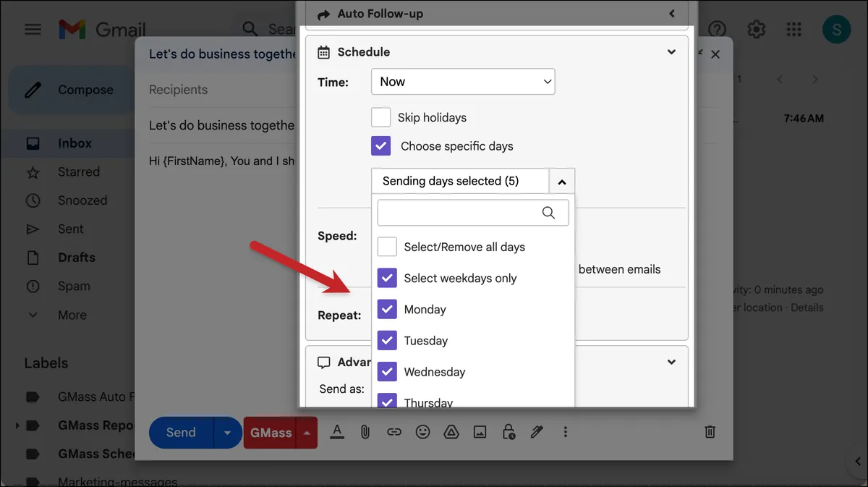Insert link in compose toolbar
868x487 pixels.
click(393, 432)
